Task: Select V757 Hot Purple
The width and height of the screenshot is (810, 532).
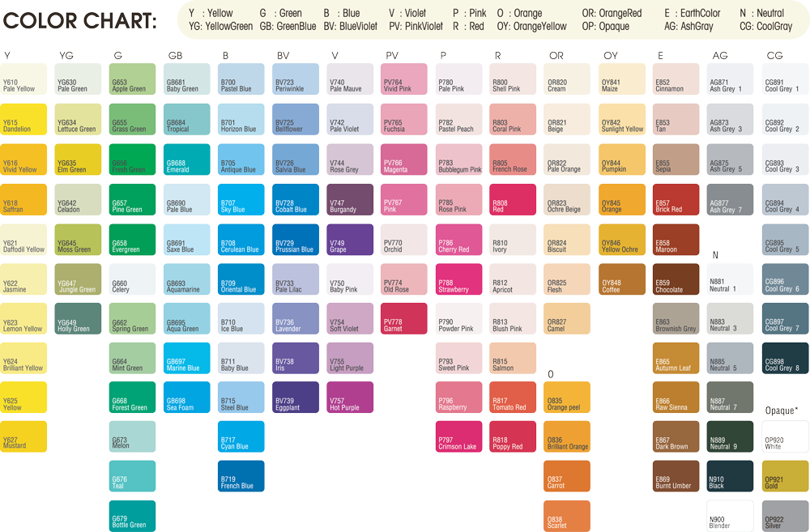Action: tap(349, 396)
